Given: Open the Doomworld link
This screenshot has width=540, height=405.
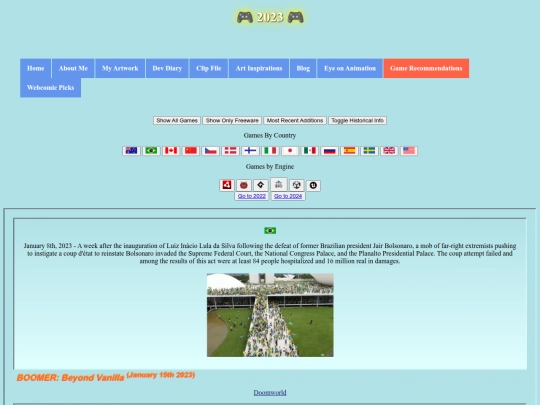Looking at the screenshot, I should [x=270, y=393].
